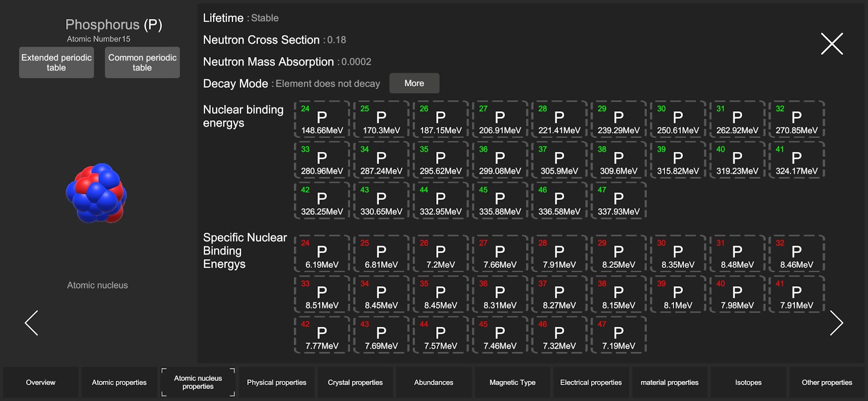868x401 pixels.
Task: Select the P-47 337.93MeV isotope tile
Action: point(618,200)
